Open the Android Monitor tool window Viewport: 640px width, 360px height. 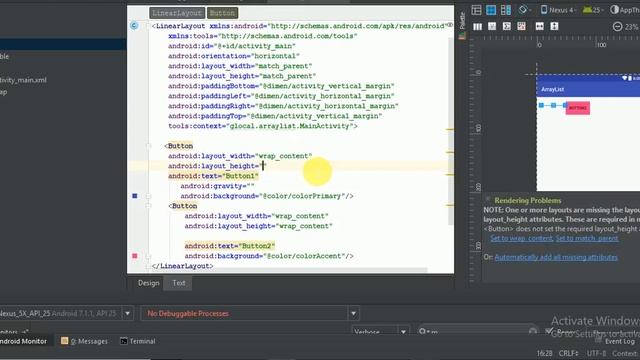pos(23,341)
